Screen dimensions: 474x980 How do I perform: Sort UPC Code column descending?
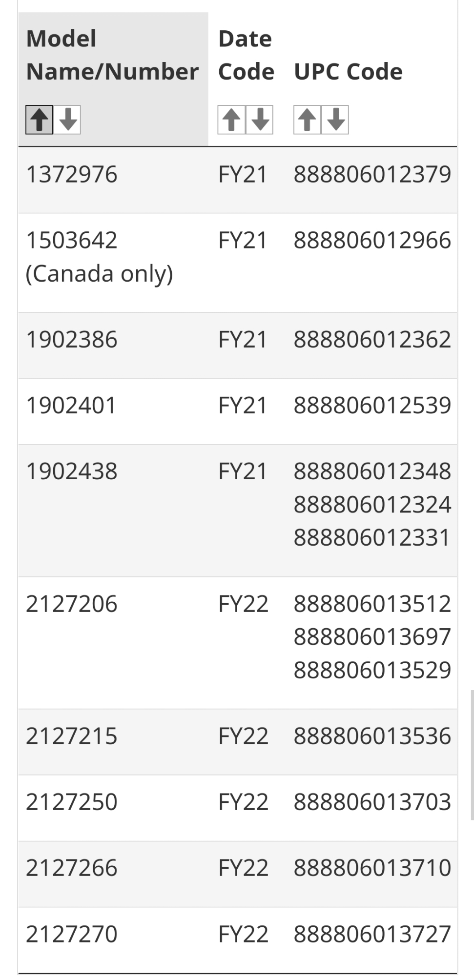pyautogui.click(x=335, y=120)
